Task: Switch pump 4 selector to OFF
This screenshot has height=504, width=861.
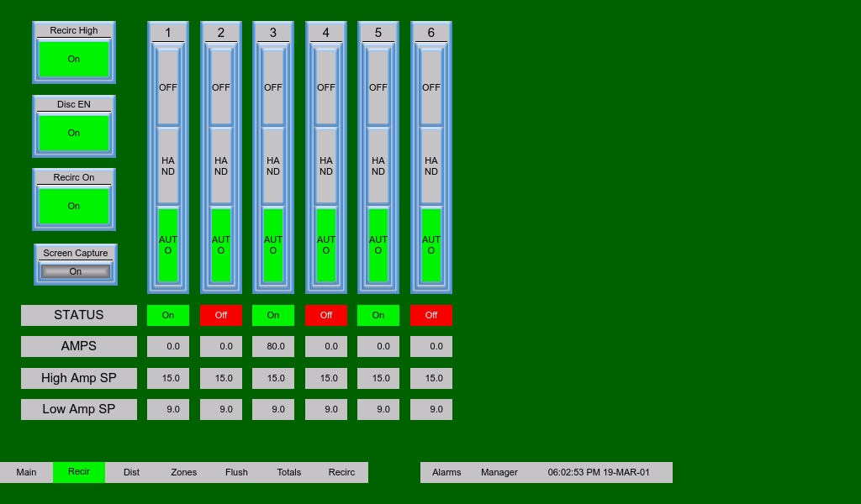Action: (326, 87)
